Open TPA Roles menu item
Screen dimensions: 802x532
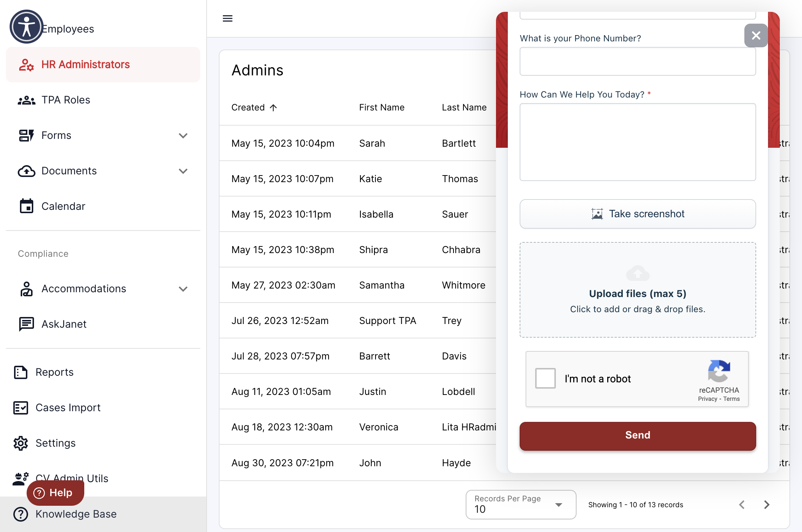tap(103, 100)
